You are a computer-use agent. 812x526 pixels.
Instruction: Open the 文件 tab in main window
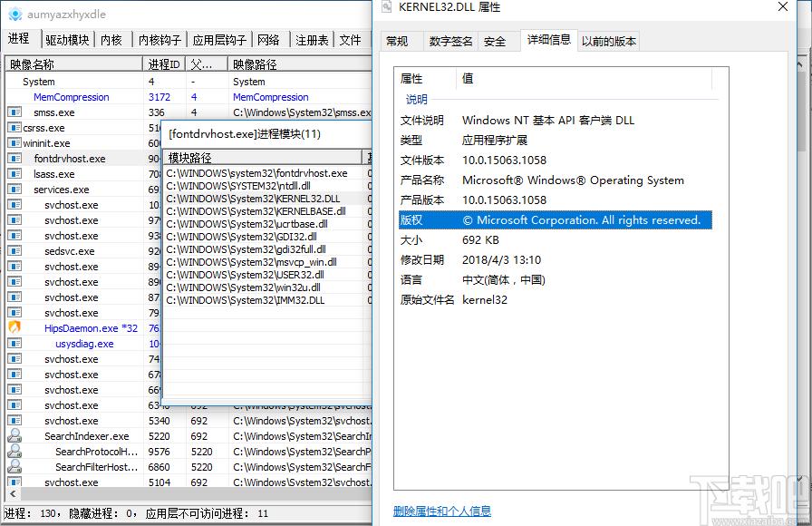coord(350,40)
